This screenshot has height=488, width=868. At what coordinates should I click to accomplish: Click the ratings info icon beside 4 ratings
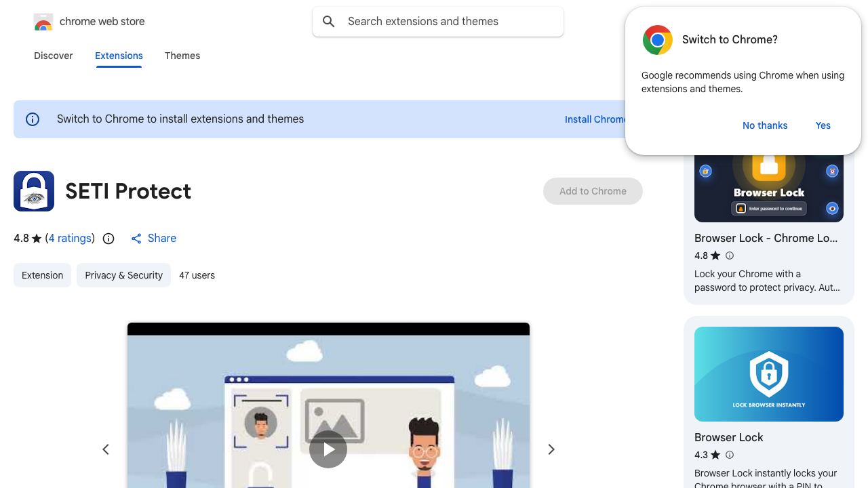[x=108, y=239]
